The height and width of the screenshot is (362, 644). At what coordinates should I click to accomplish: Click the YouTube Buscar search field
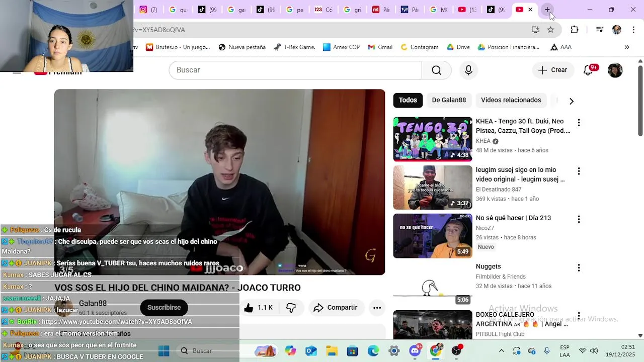point(295,70)
